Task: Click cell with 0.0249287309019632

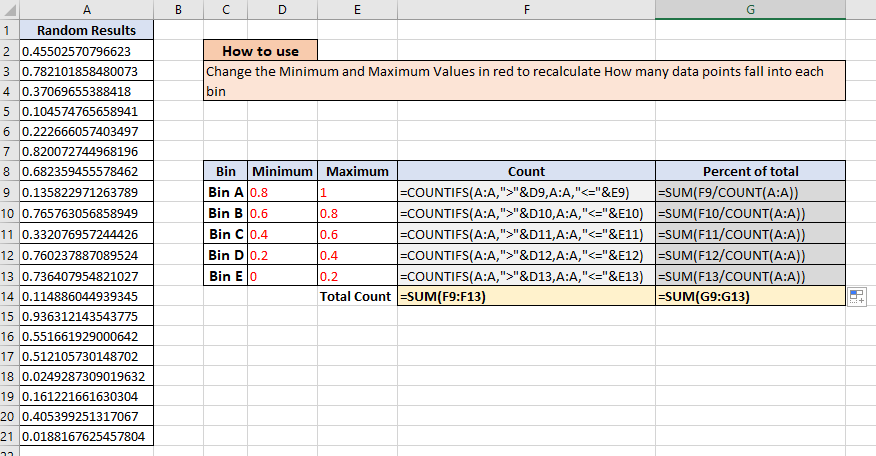Action: 87,376
